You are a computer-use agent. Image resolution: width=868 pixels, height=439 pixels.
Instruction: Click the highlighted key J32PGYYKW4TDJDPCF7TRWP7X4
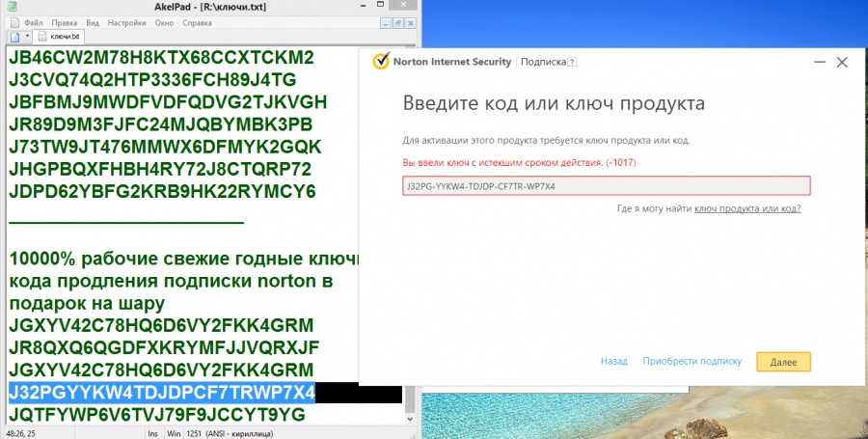[162, 393]
